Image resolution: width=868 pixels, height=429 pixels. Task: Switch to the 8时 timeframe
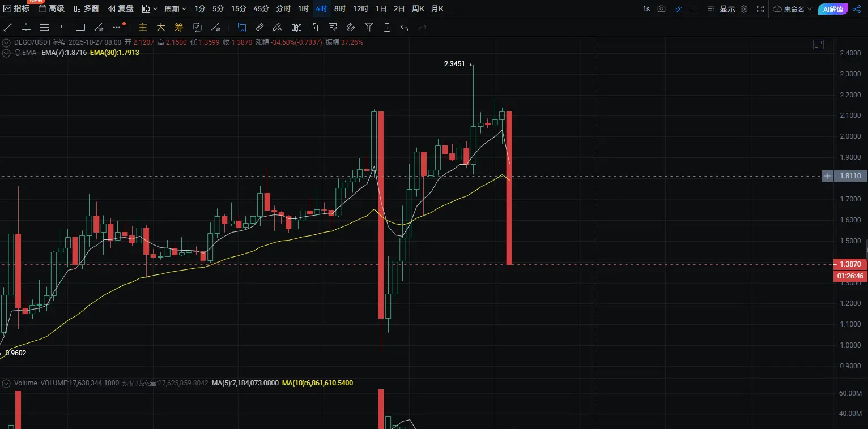[340, 8]
